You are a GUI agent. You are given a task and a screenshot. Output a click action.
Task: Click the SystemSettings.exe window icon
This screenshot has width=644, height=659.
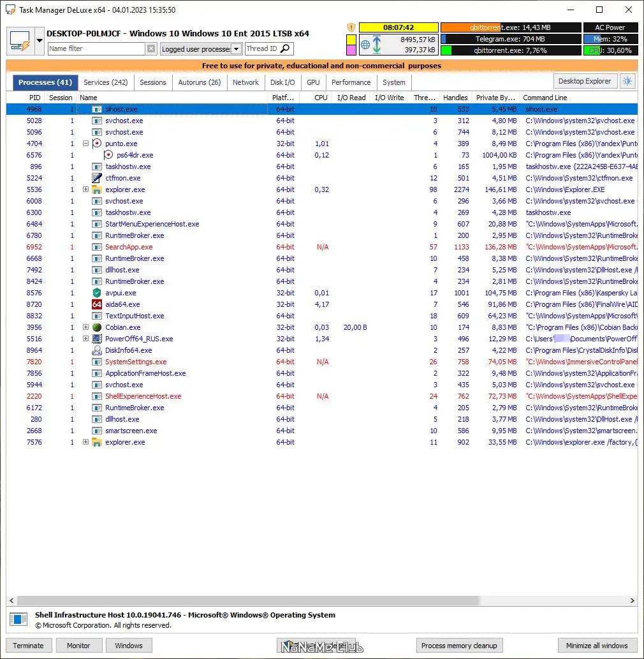(x=97, y=362)
